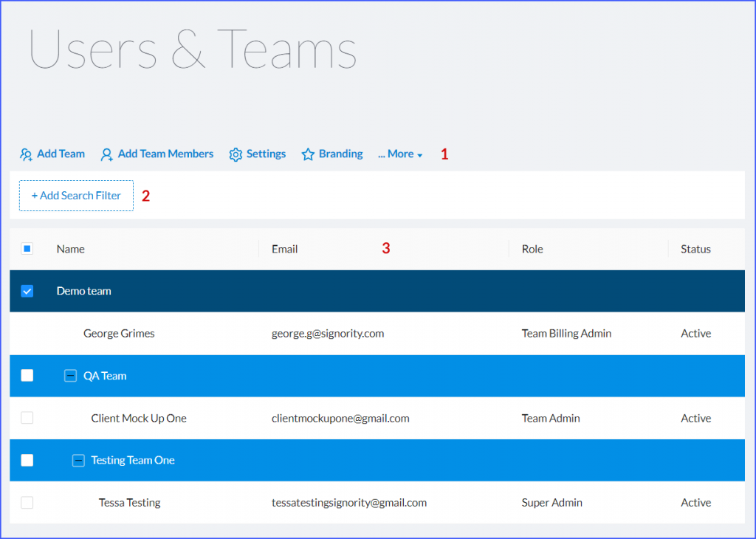Select the Testing Team One checkbox
Image resolution: width=756 pixels, height=539 pixels.
coord(27,460)
